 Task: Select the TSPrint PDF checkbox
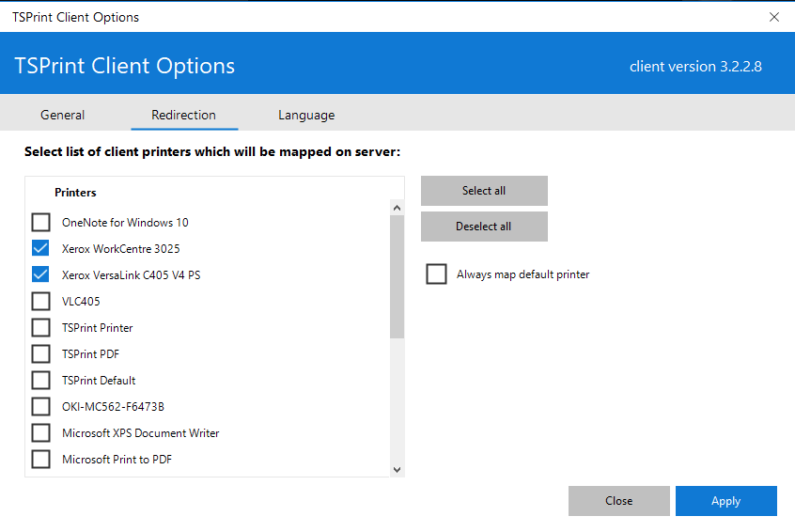pos(40,354)
